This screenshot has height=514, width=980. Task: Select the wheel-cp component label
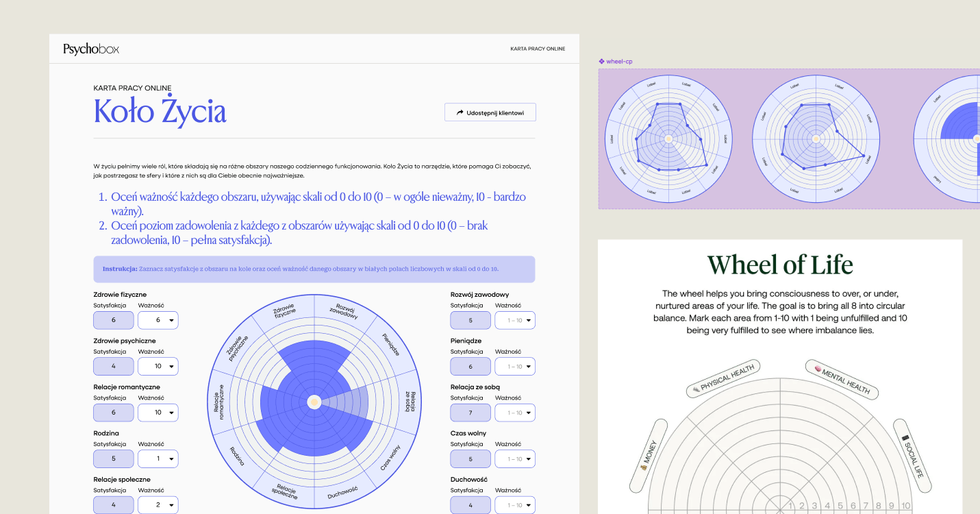point(619,62)
